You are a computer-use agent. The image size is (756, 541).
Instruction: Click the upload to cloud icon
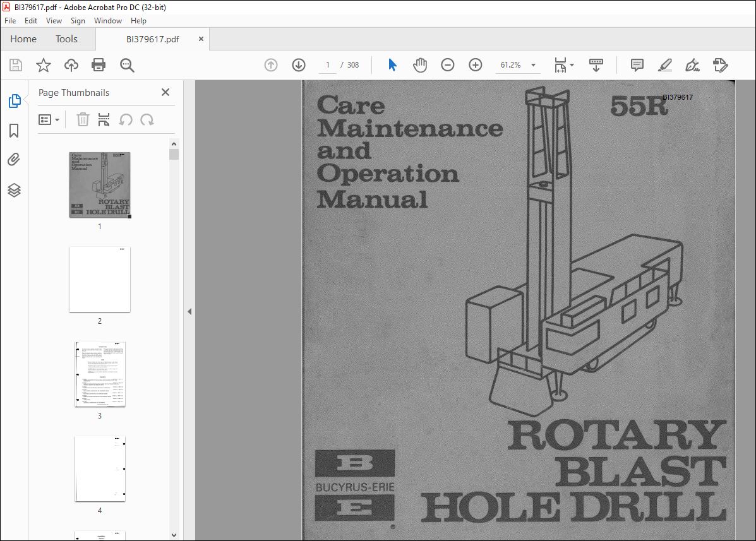coord(71,65)
